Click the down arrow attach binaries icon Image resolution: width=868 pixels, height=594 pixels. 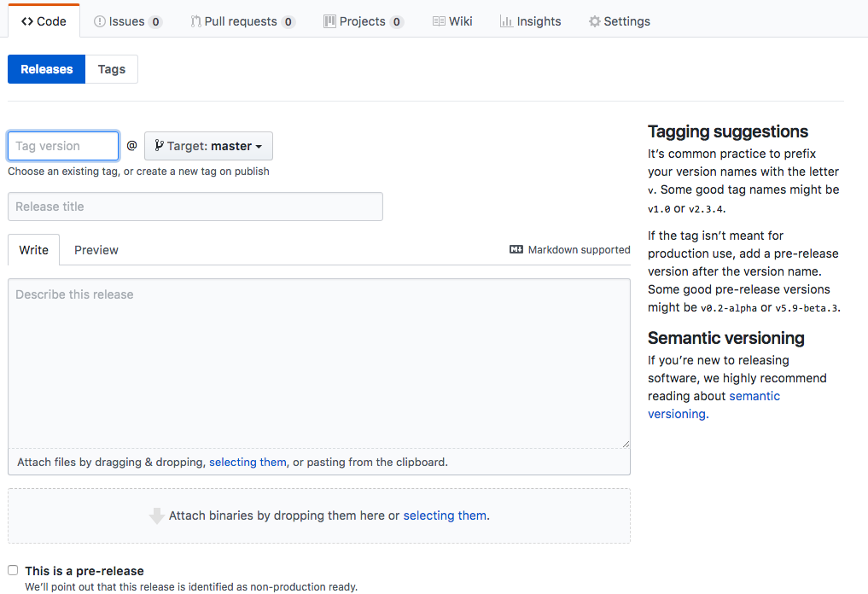157,515
